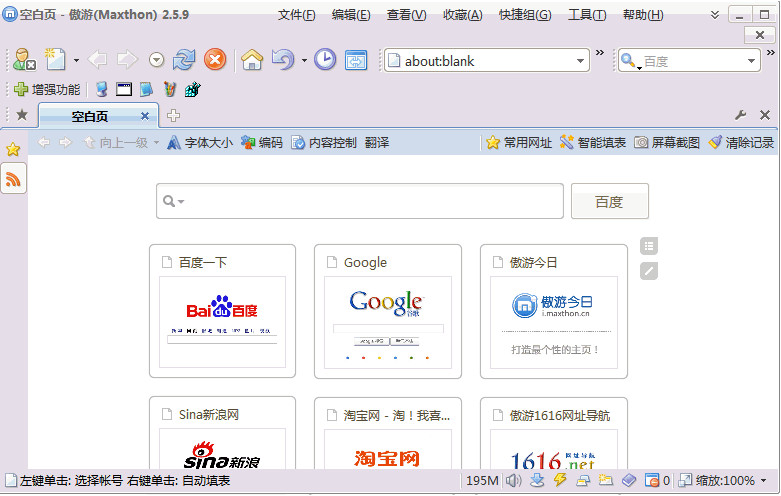Click the download arrow status bar icon

click(537, 480)
